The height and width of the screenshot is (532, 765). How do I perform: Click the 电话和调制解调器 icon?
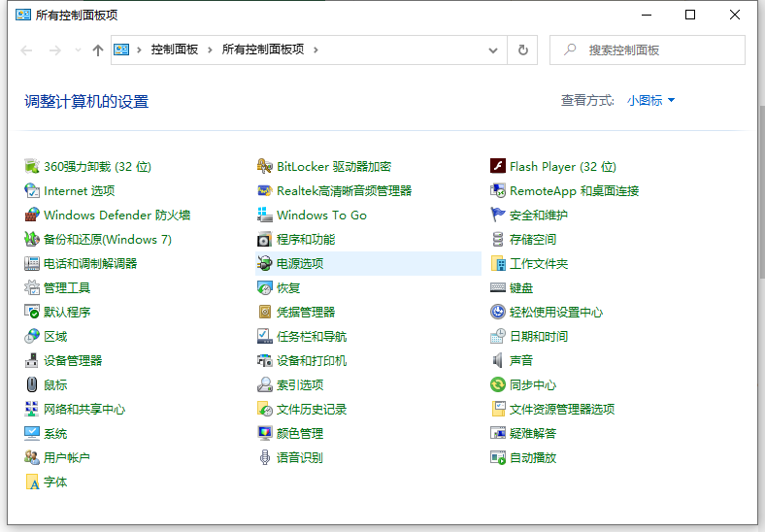coord(32,263)
